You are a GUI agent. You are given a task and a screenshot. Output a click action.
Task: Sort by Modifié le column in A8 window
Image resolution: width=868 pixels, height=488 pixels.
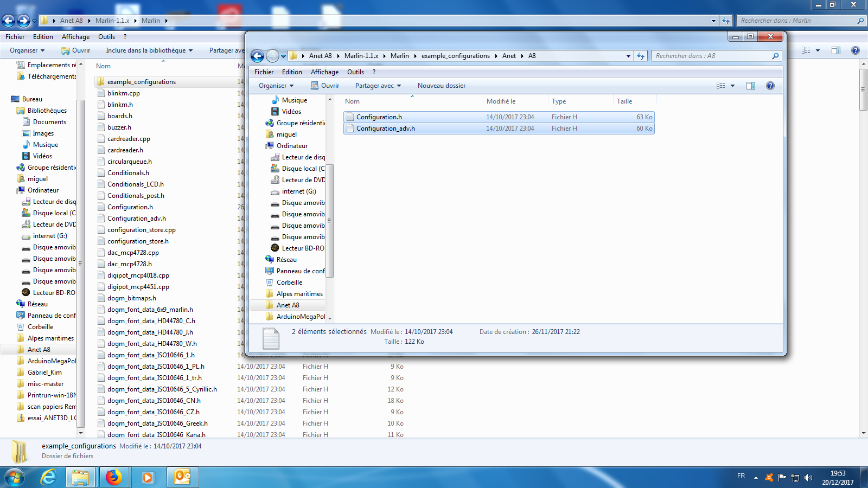515,101
